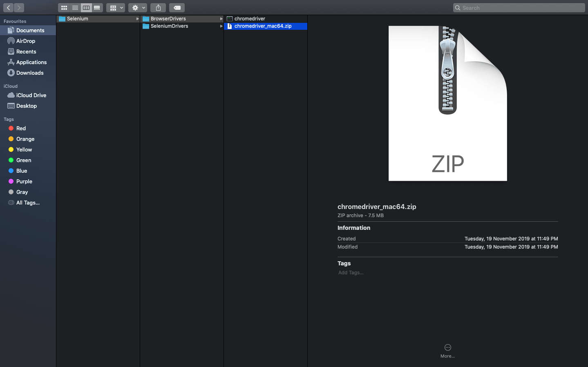Show All Tags in sidebar

[x=27, y=202]
